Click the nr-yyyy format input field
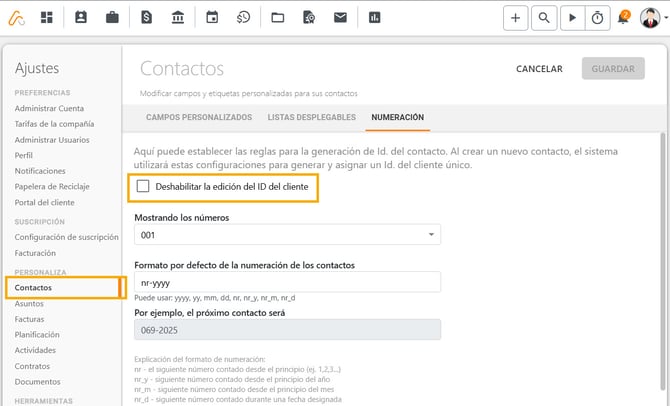670x406 pixels. 287,282
